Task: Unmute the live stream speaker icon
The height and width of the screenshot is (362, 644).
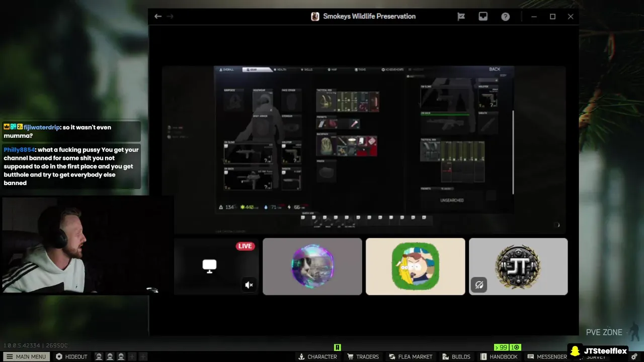Action: coord(249,285)
